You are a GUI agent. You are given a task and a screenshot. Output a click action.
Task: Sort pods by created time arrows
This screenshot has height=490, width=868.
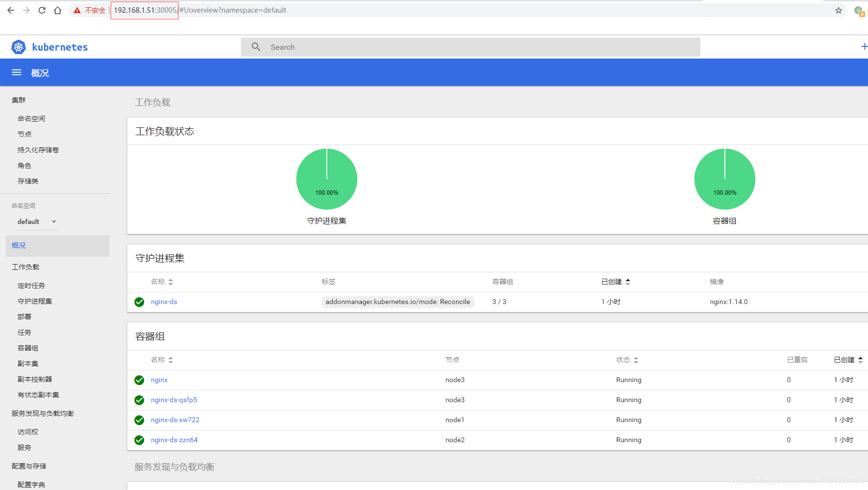[x=860, y=360]
